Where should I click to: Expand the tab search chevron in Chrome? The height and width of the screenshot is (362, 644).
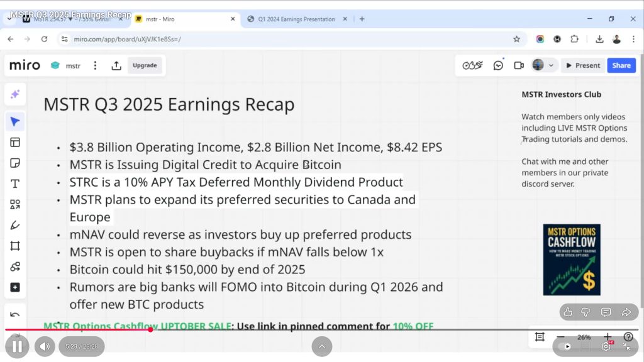click(9, 19)
